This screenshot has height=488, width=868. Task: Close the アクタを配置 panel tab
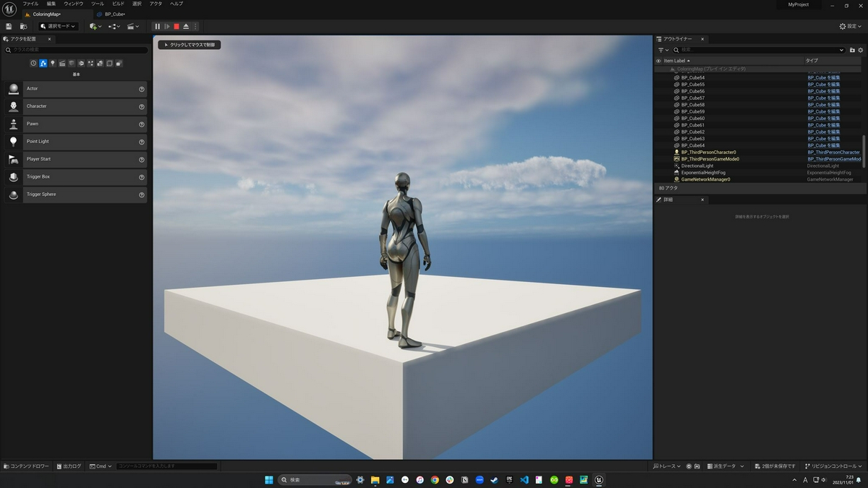pos(49,39)
